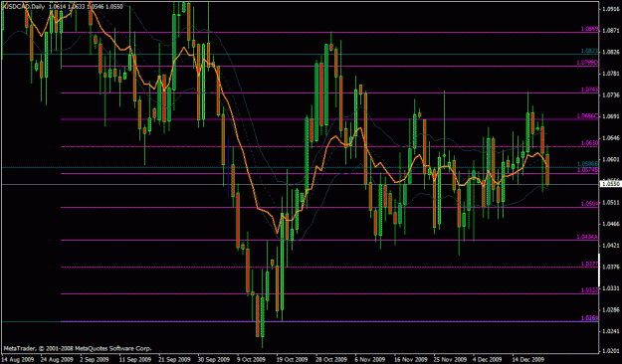Select the magenta 1.0686C level label
The height and width of the screenshot is (364, 622).
pos(587,115)
